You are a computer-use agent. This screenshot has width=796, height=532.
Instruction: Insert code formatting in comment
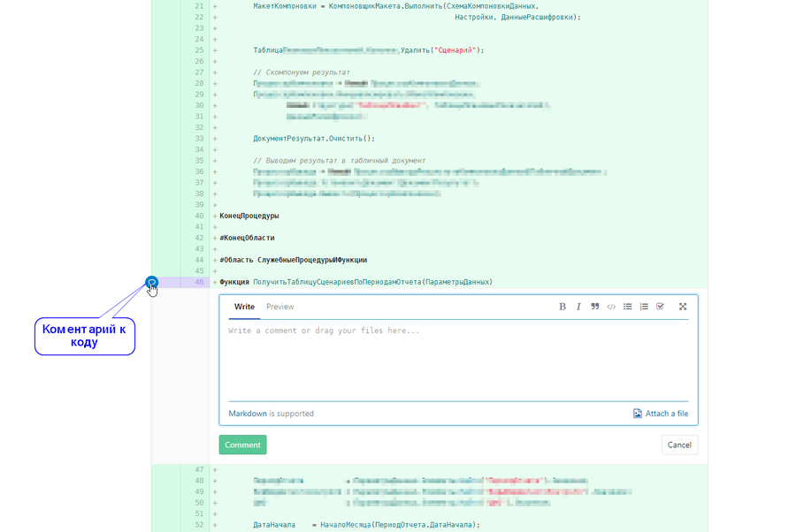(611, 307)
